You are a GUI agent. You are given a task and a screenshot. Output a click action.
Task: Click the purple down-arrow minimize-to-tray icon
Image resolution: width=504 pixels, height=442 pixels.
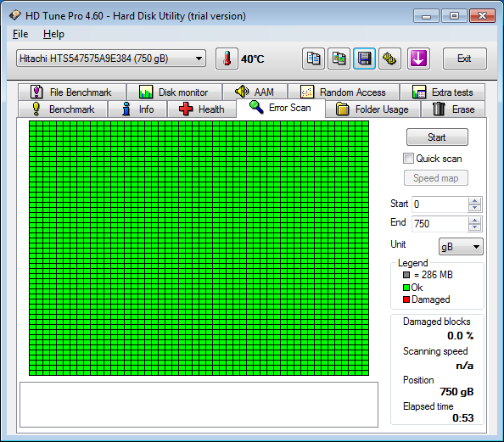(418, 59)
